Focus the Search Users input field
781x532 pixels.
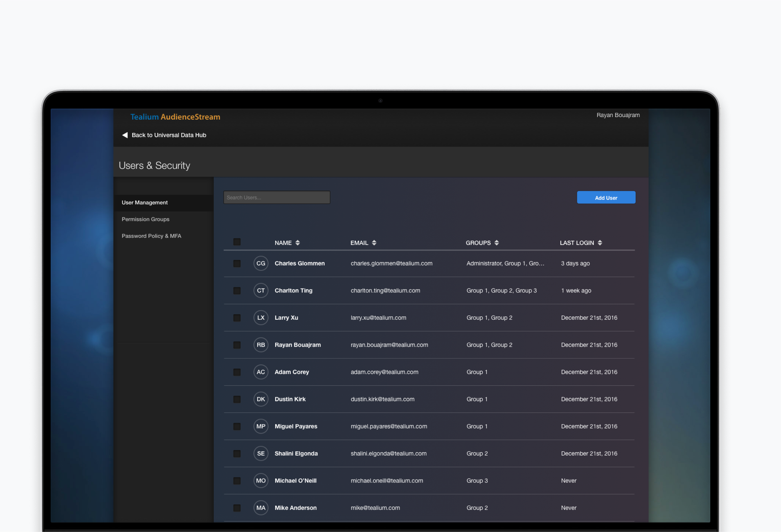pos(276,198)
